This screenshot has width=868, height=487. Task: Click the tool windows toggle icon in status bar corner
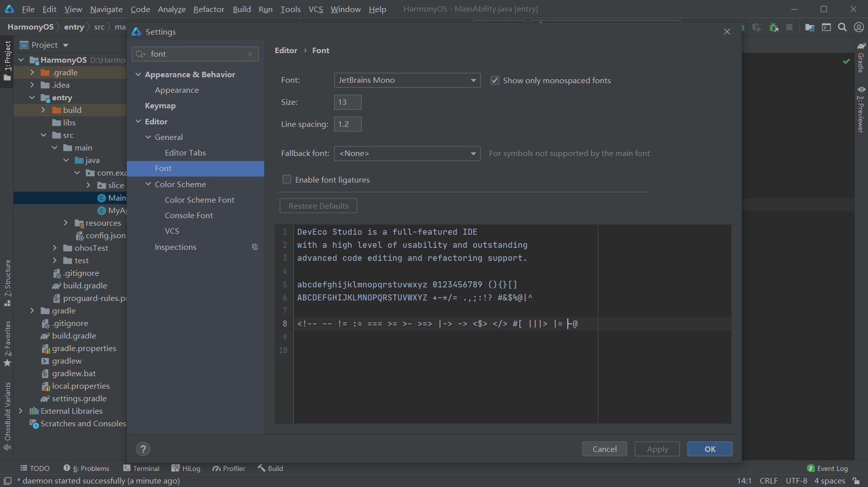[x=8, y=481]
